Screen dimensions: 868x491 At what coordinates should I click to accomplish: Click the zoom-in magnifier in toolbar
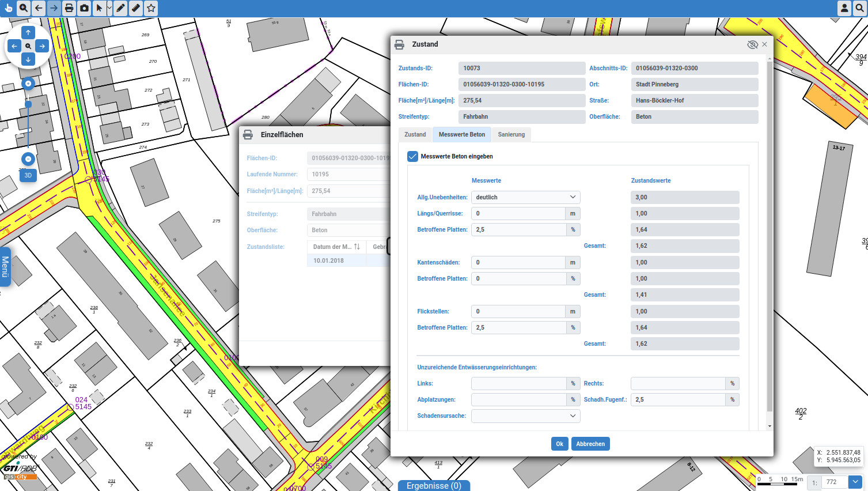(24, 8)
